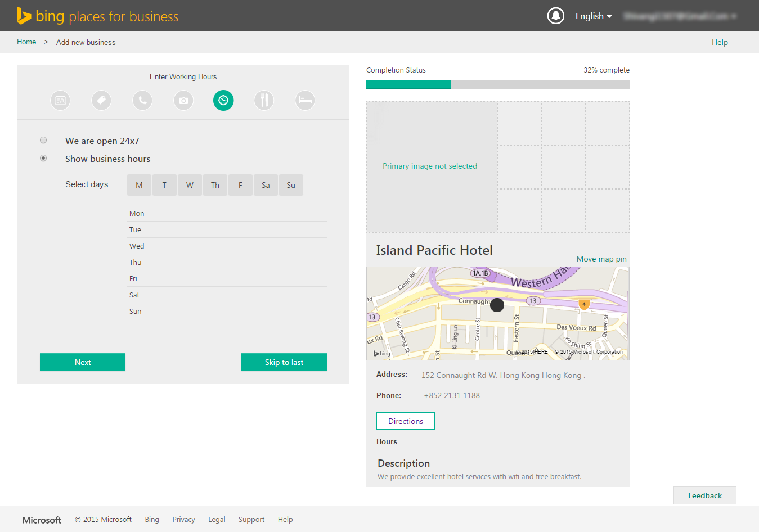
Task: Go to the photos camera step icon
Action: (x=183, y=101)
